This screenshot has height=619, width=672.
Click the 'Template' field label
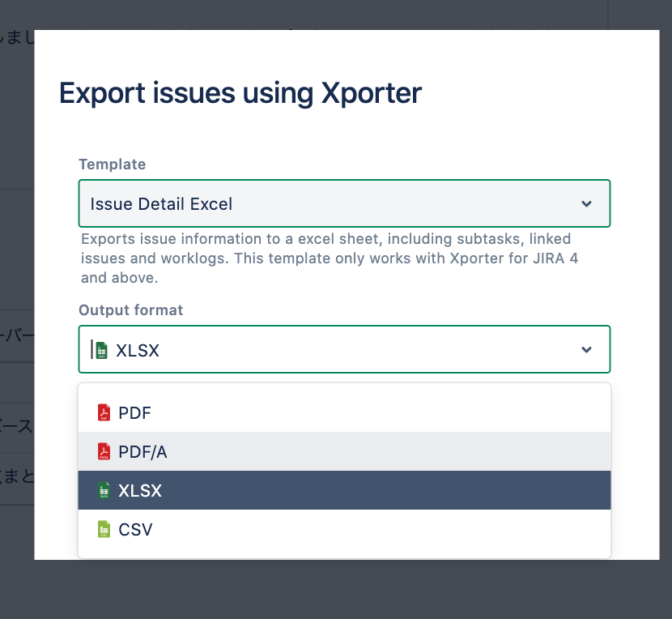tap(113, 164)
